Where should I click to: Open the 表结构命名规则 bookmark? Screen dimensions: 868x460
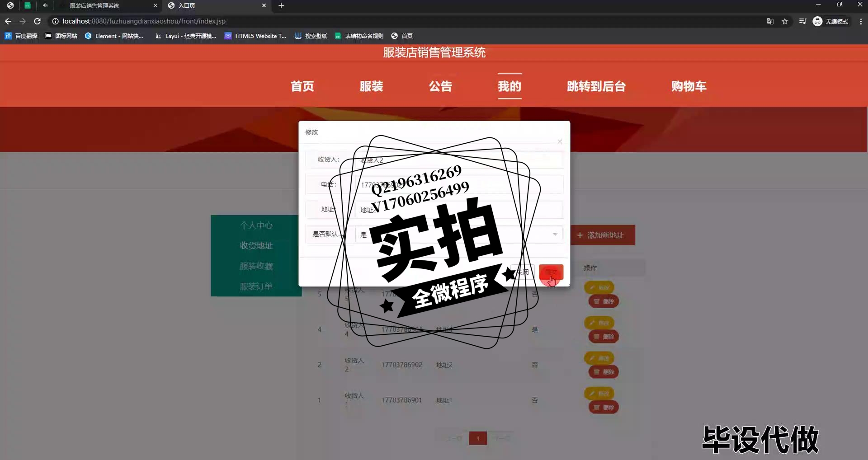coord(359,36)
